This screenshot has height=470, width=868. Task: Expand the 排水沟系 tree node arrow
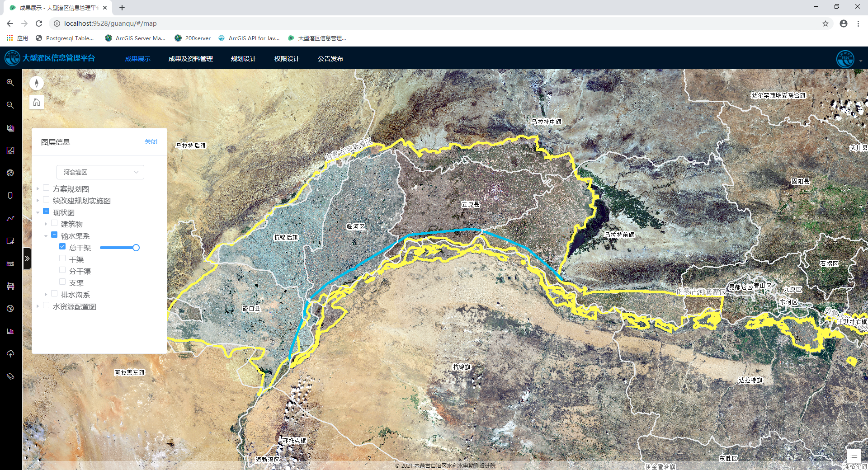46,294
